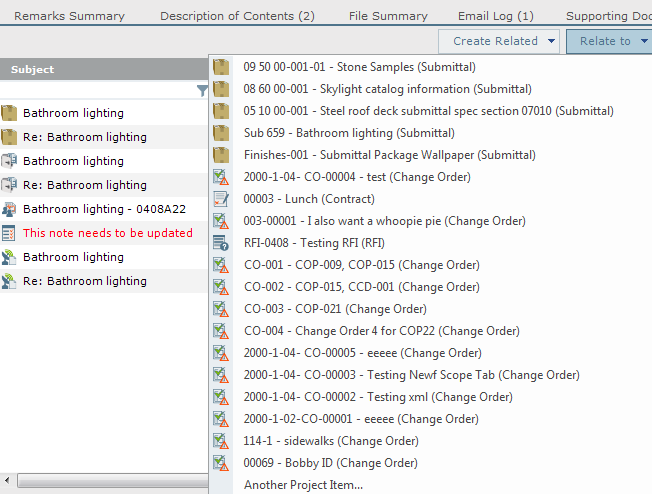Click the change order icon beside CO-00004 test
Image resolution: width=652 pixels, height=494 pixels.
(x=221, y=177)
